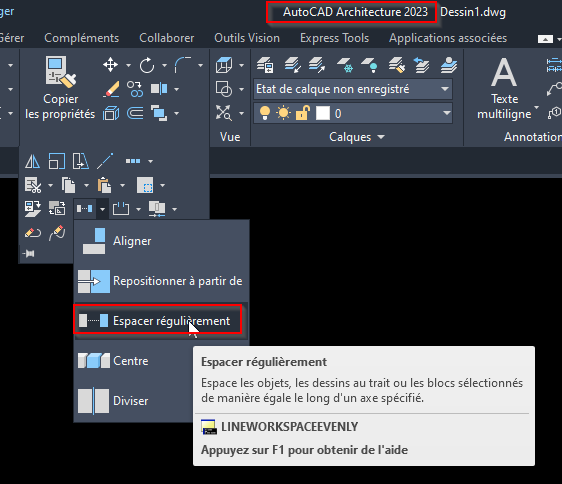Open the dropdown arrow next to Move tool
The image size is (562, 484).
(x=128, y=65)
